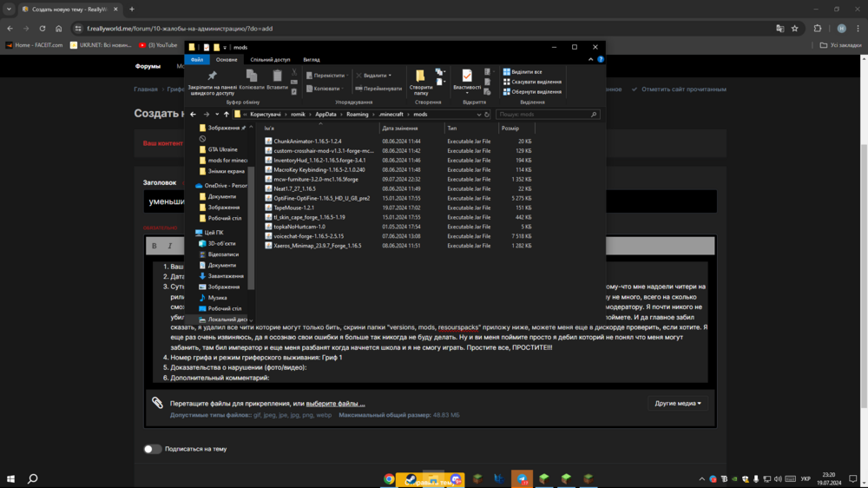The height and width of the screenshot is (488, 868).
Task: Click Chrome home button icon
Action: tap(59, 29)
